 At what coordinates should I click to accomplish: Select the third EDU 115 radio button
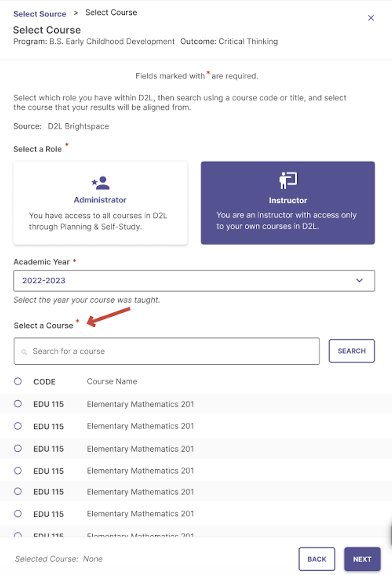click(18, 448)
